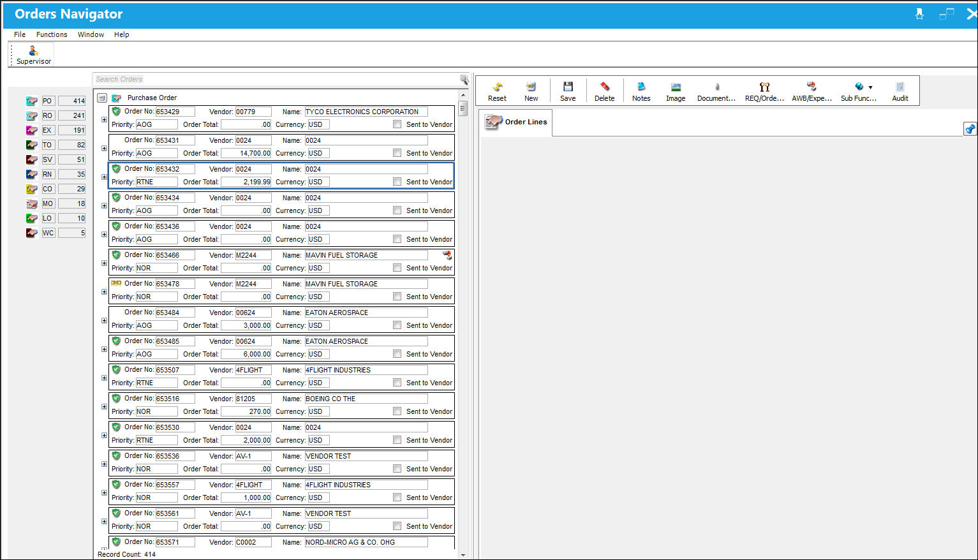The image size is (978, 560).
Task: Select the Order Lines tab
Action: click(516, 122)
